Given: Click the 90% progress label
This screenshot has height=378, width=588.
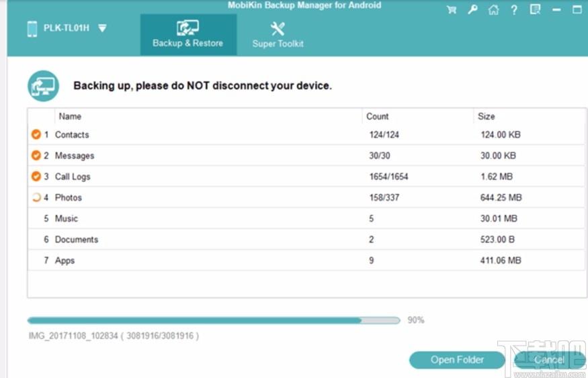Looking at the screenshot, I should [416, 320].
